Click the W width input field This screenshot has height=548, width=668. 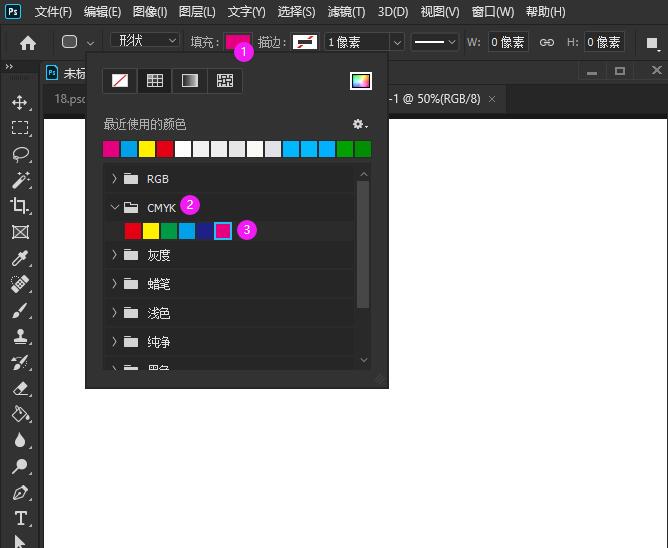click(x=508, y=42)
